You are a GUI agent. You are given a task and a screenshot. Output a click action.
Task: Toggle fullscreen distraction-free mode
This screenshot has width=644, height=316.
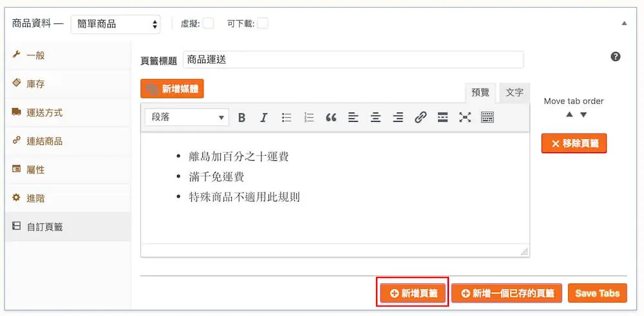(464, 118)
